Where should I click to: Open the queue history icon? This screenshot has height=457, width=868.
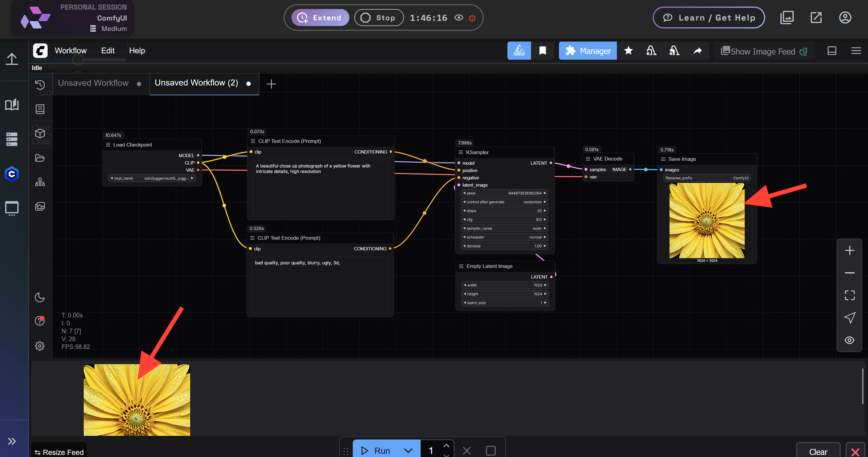pos(40,84)
